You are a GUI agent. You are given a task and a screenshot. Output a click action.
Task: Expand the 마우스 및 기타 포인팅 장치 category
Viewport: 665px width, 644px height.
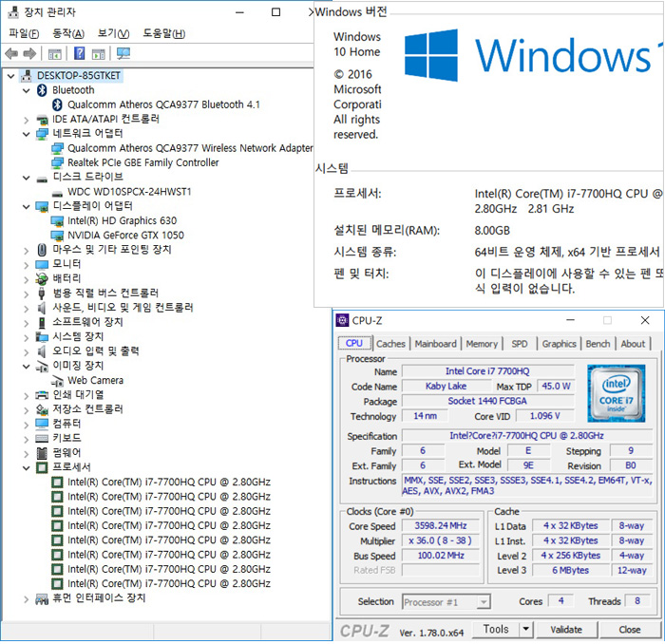[27, 251]
